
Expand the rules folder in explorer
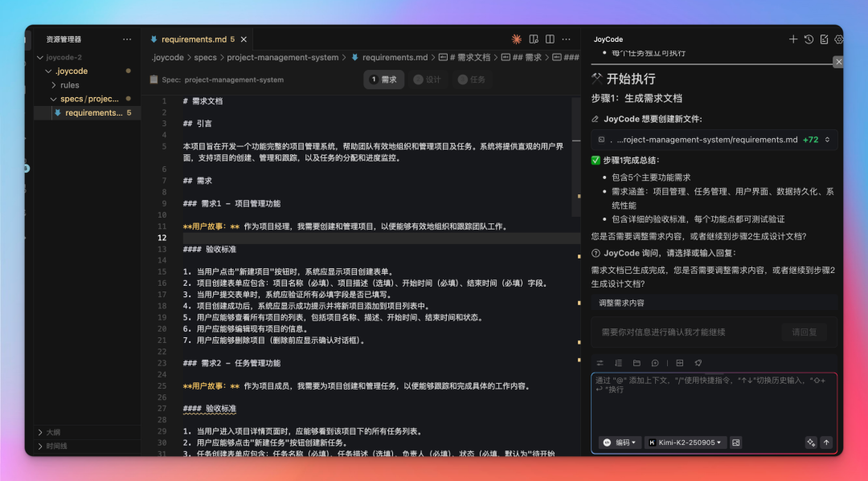click(70, 85)
